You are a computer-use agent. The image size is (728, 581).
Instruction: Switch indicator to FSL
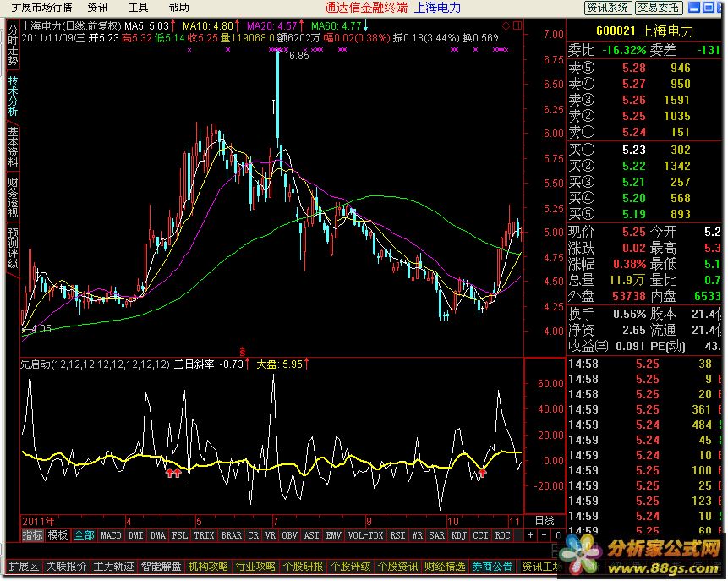coord(180,535)
